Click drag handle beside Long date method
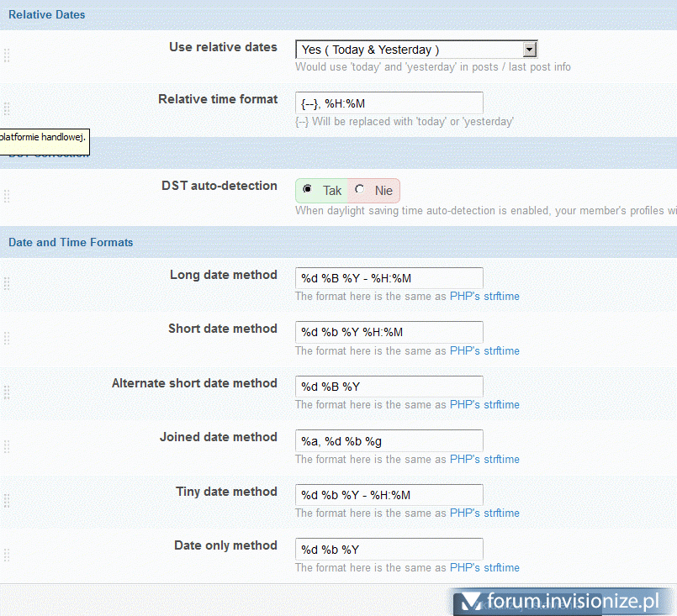Screen dimensions: 677x616 (7, 283)
